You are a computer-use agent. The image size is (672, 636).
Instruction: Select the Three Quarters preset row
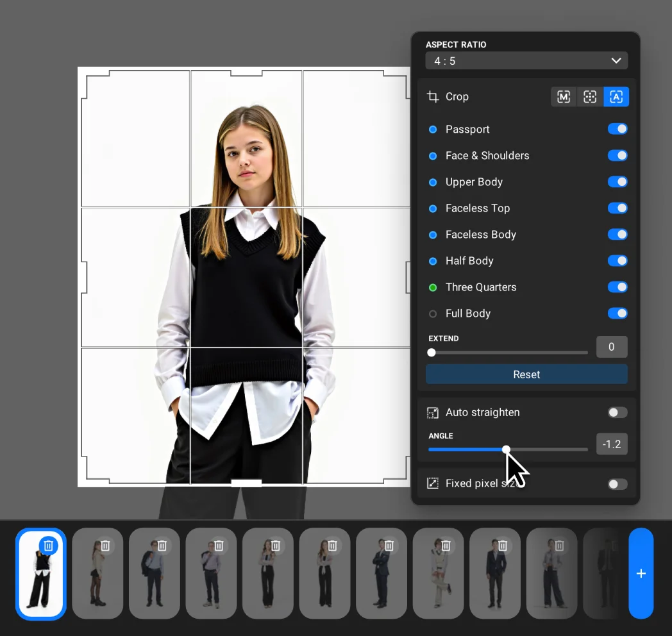pyautogui.click(x=481, y=287)
